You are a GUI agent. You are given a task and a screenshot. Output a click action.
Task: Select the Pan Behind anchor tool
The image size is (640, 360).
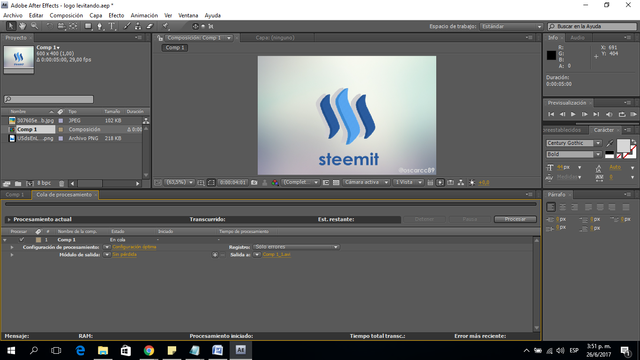73,26
